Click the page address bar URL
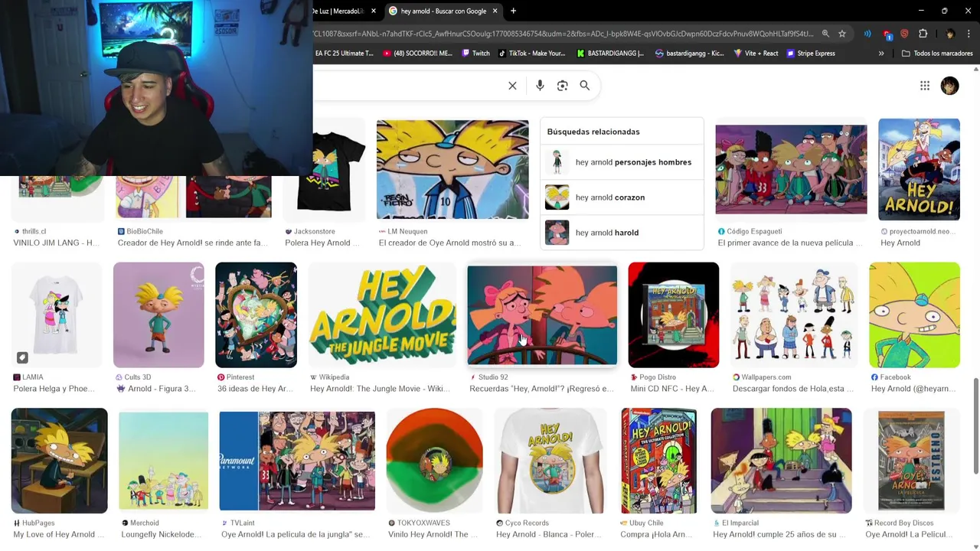 (563, 34)
